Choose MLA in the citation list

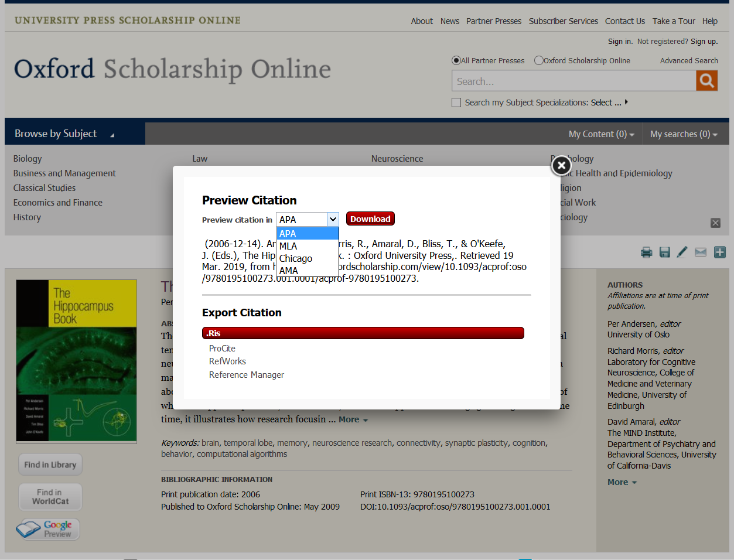(308, 246)
